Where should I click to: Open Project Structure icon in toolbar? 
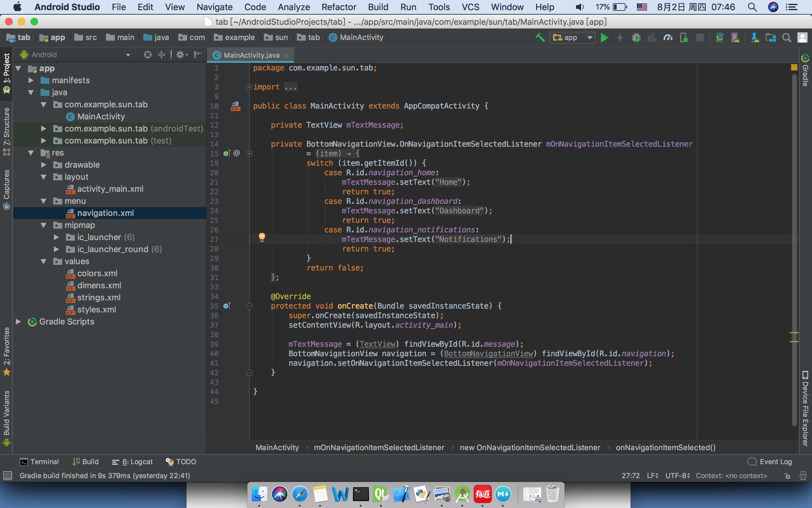tap(771, 38)
